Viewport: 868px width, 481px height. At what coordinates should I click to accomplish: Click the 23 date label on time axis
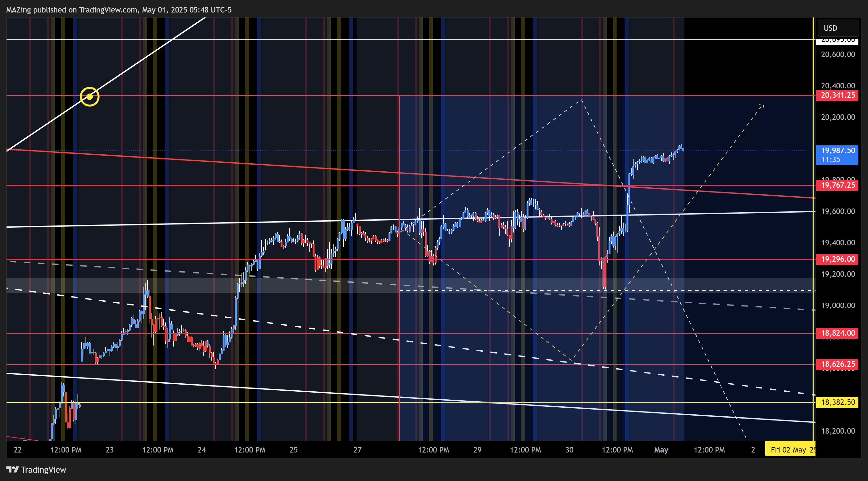point(110,450)
